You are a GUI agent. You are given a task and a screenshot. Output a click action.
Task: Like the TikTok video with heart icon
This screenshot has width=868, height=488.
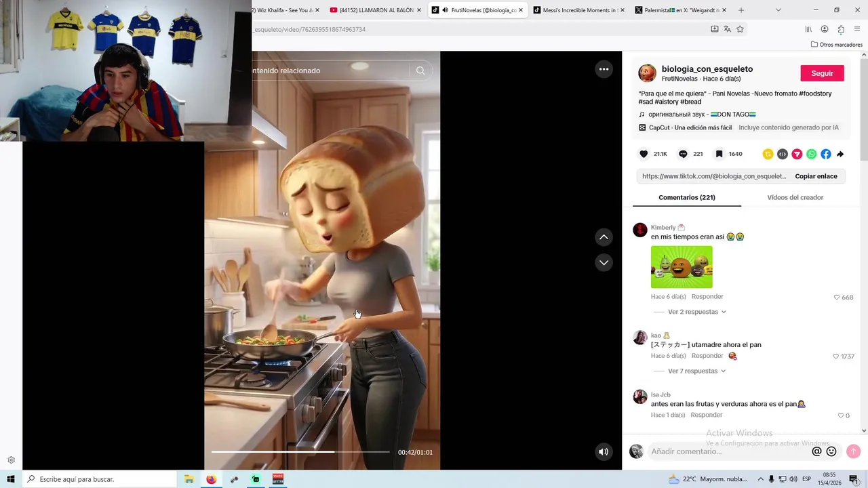point(644,154)
